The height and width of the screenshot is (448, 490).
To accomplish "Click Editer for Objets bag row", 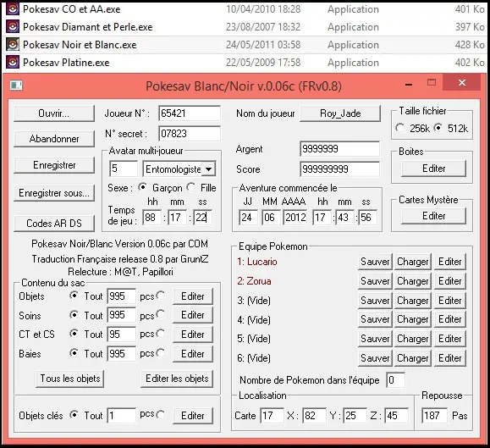I will click(x=193, y=296).
